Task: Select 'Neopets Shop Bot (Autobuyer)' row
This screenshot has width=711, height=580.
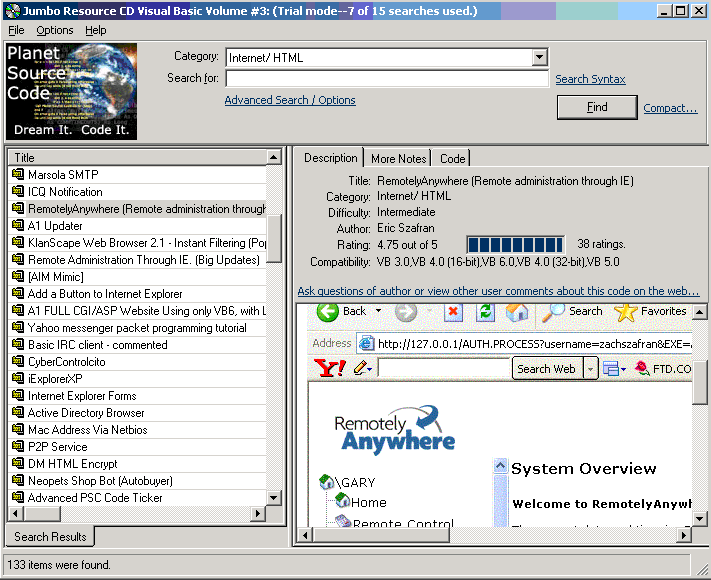Action: click(137, 480)
